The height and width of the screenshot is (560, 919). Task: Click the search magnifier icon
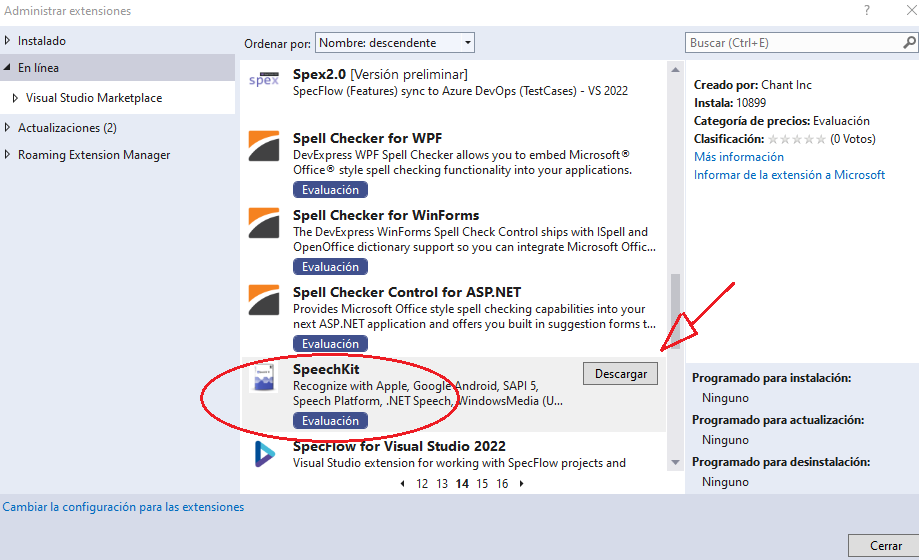[909, 43]
